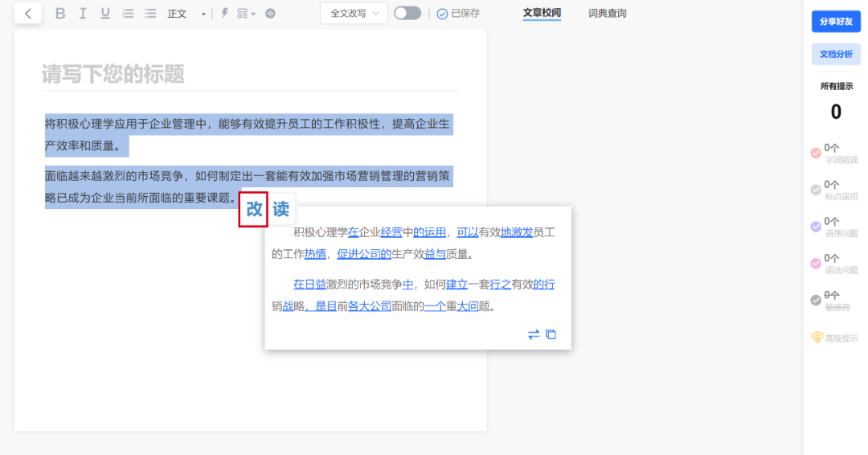Toggle the 字词错误 check circle
This screenshot has width=868, height=455.
point(816,153)
